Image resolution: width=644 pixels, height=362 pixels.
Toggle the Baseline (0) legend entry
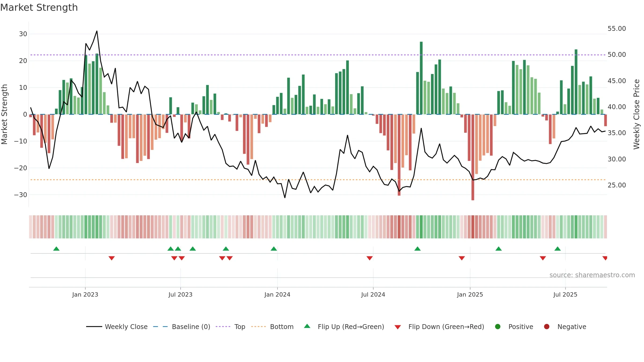pos(182,327)
